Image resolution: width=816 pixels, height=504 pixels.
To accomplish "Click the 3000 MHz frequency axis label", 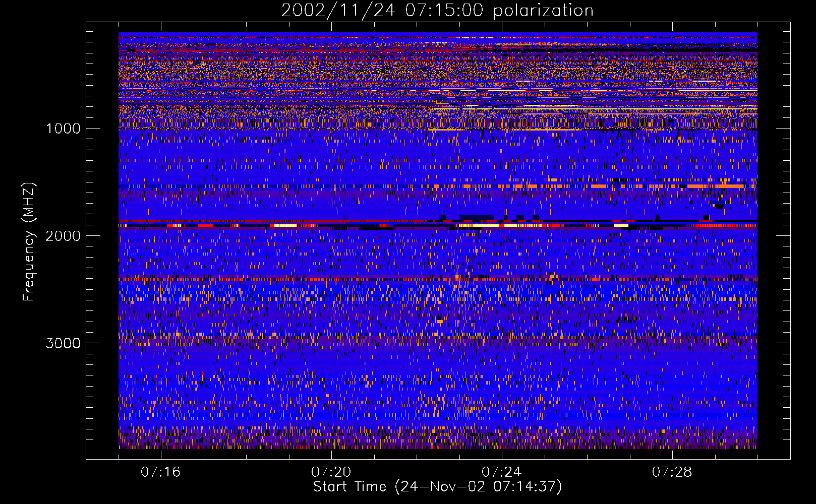I will pyautogui.click(x=63, y=343).
